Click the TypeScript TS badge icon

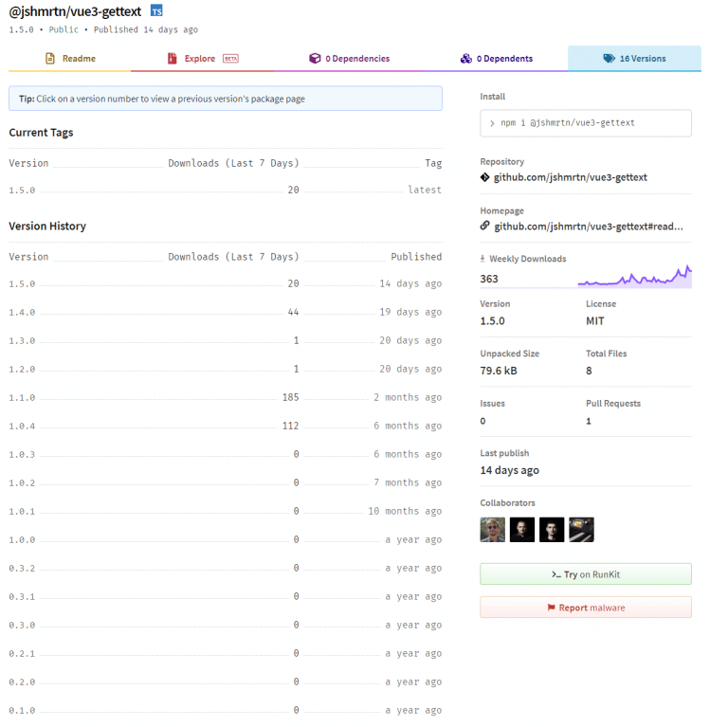coord(156,10)
